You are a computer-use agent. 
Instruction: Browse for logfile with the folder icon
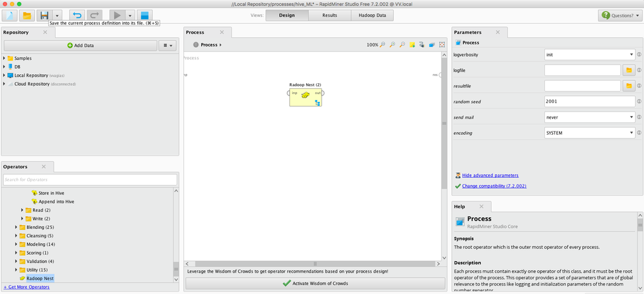(x=629, y=70)
